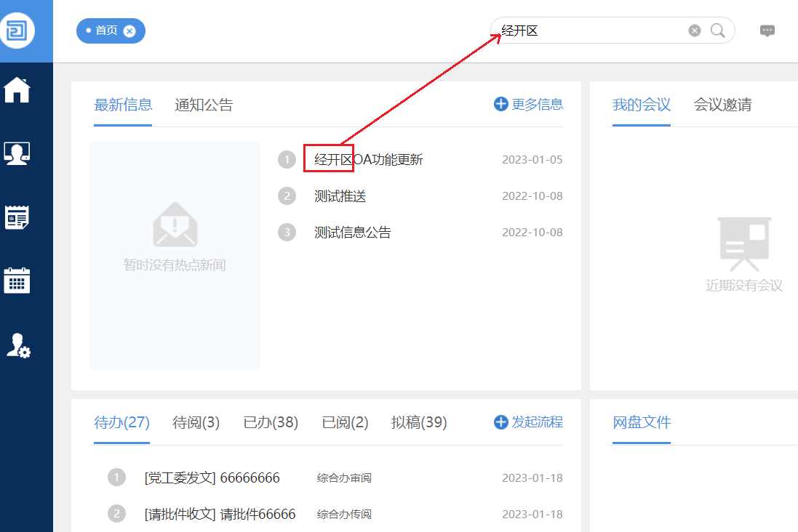Open the calendar icon in the sidebar
The width and height of the screenshot is (798, 532).
17,281
